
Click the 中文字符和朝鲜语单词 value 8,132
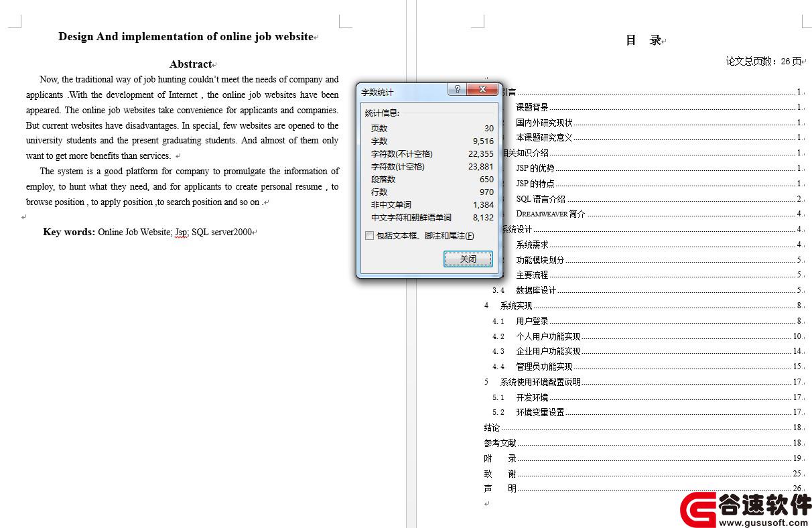(483, 217)
